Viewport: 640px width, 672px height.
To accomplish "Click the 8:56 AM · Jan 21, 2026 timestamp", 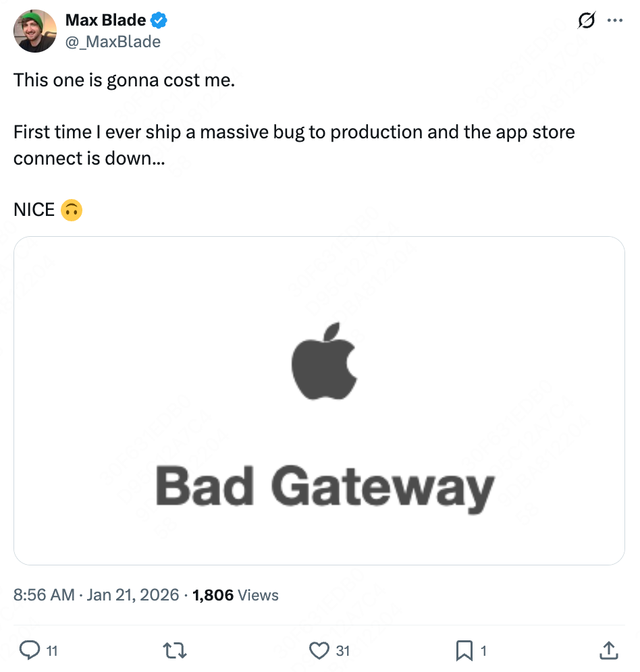I will tap(97, 595).
